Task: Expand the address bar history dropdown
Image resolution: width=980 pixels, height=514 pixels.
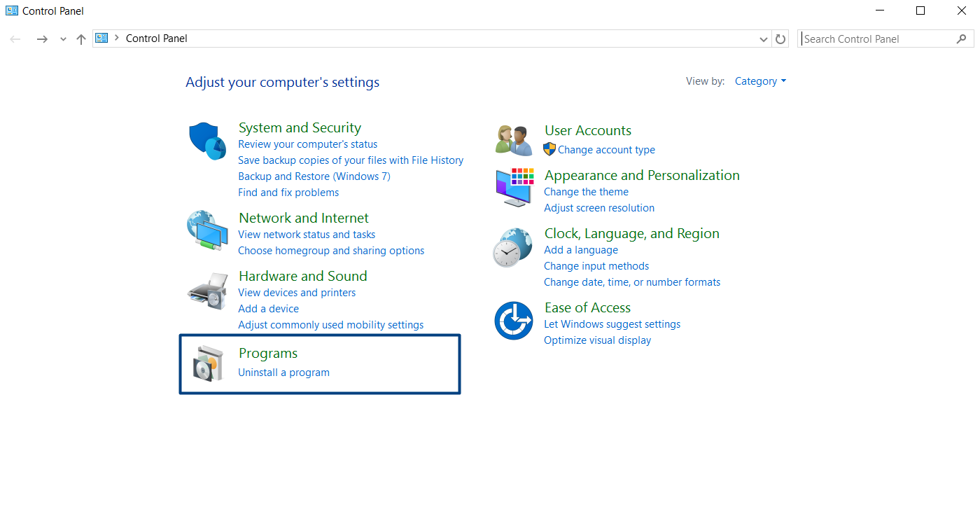Action: (764, 39)
